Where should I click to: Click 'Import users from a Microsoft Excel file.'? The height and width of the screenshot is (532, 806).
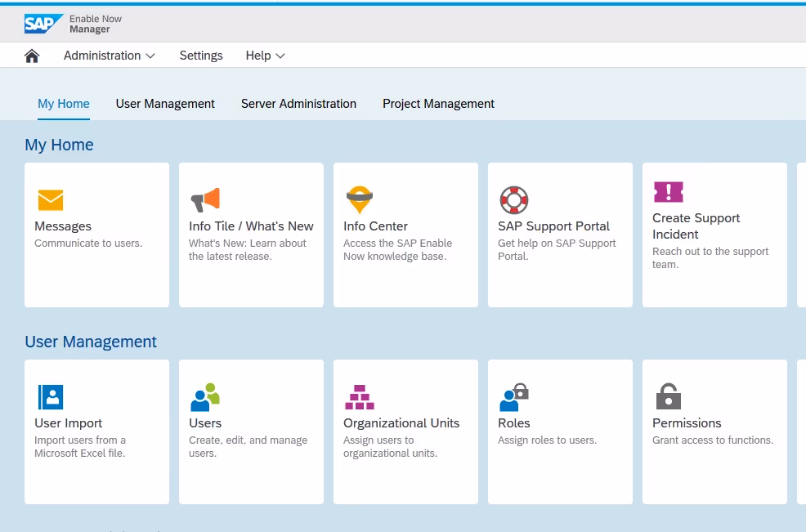[80, 447]
